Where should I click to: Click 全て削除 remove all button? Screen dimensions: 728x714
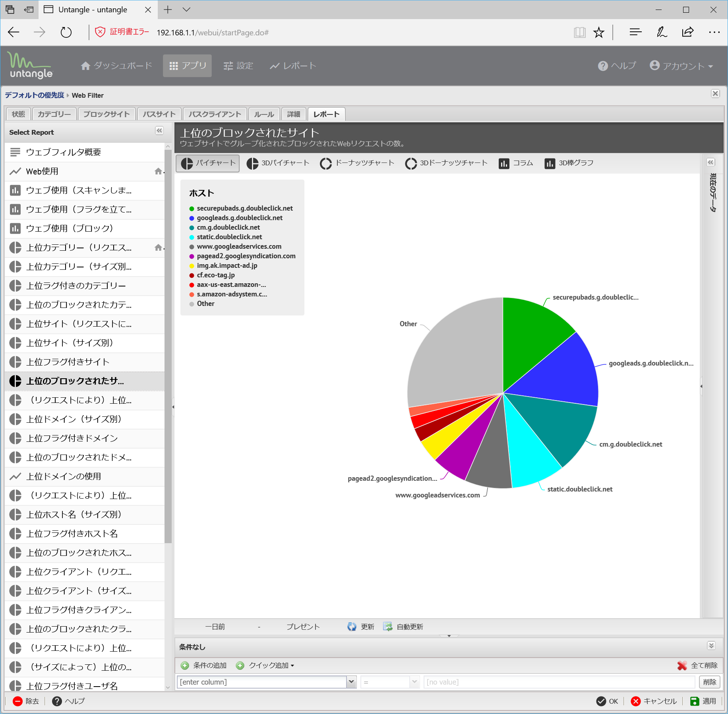pos(697,666)
